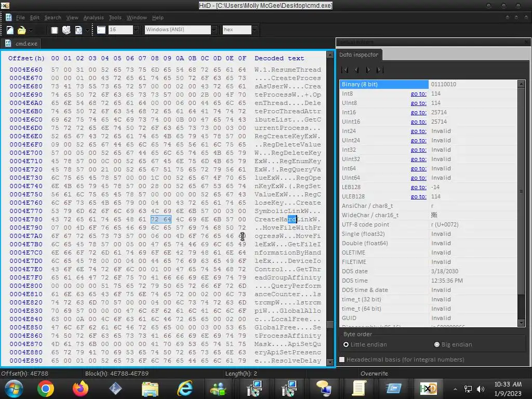This screenshot has height=399, width=532.
Task: Click the next byte navigation arrow
Action: click(368, 70)
